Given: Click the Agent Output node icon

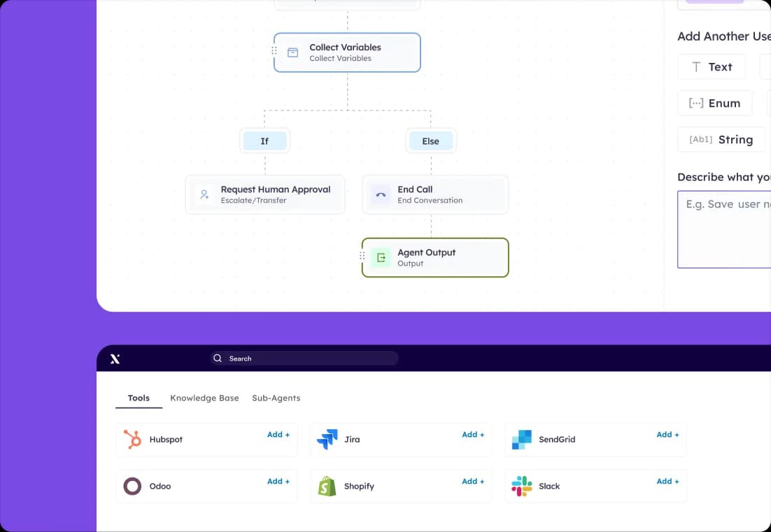Looking at the screenshot, I should click(380, 257).
